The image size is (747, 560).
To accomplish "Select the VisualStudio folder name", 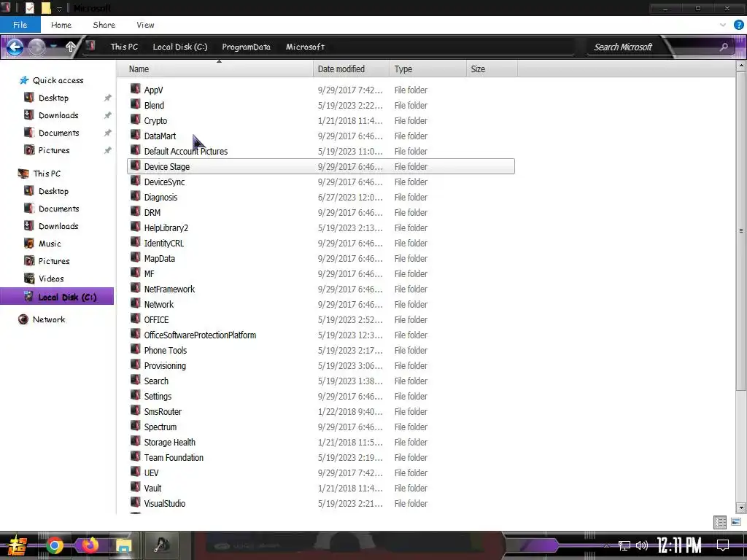I will pyautogui.click(x=164, y=503).
